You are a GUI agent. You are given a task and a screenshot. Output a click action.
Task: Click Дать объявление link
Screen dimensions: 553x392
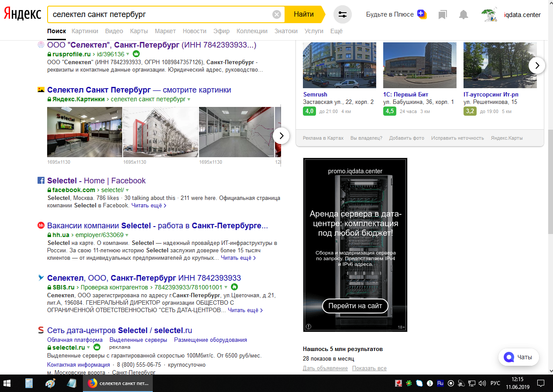coord(325,368)
